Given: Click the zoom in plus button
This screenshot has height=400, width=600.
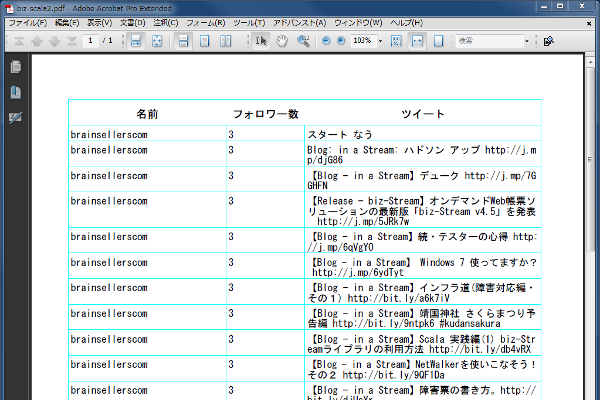Looking at the screenshot, I should coord(341,41).
